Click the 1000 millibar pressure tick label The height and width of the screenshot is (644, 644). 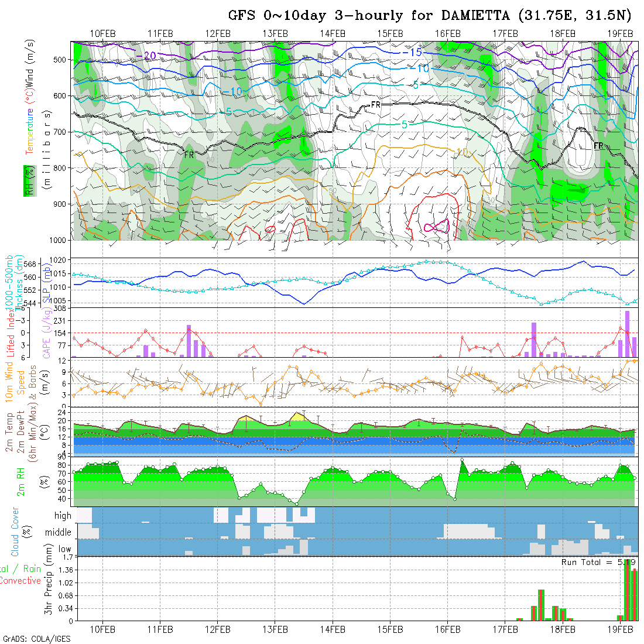[60, 240]
